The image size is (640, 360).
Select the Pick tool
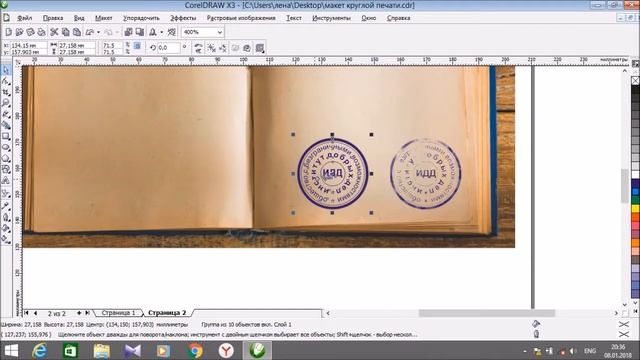(x=6, y=70)
